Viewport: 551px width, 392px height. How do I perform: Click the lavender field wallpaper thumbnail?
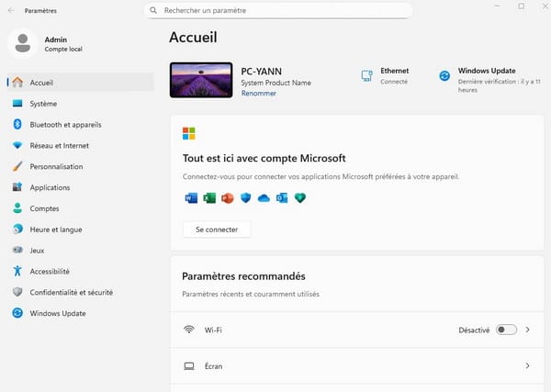201,80
